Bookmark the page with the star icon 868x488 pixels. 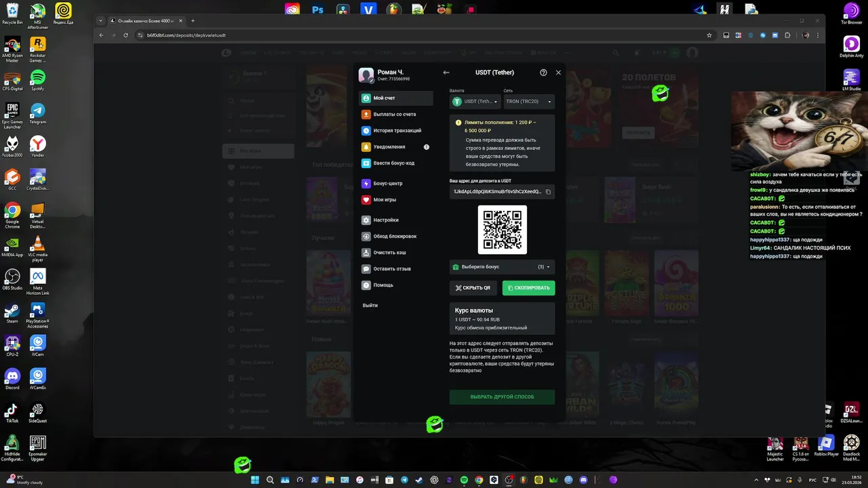pos(709,35)
